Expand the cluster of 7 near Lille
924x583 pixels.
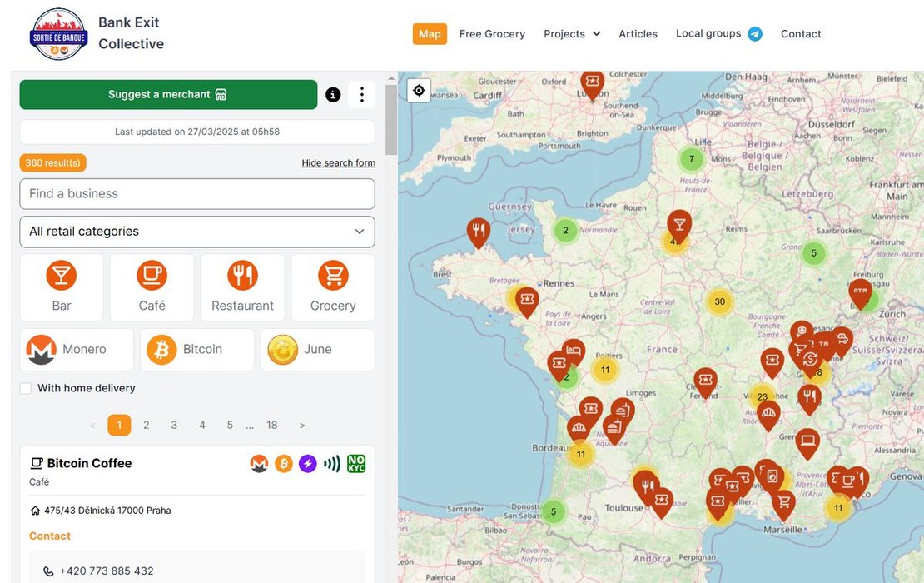[691, 158]
